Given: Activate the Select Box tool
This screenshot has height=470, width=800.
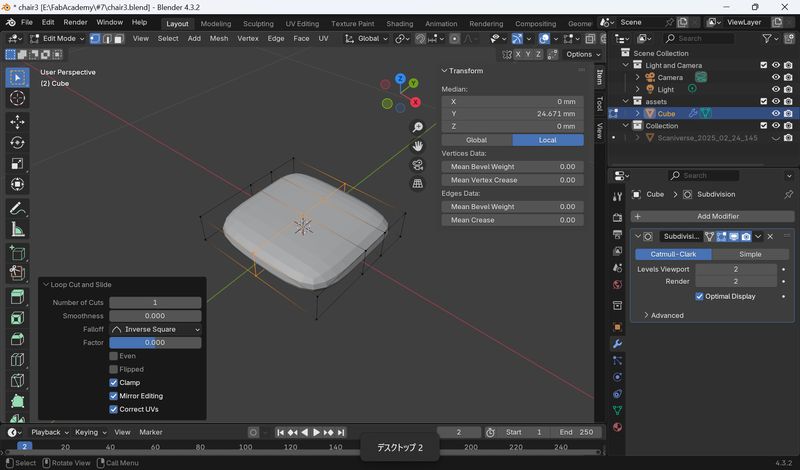Looking at the screenshot, I should [17, 78].
